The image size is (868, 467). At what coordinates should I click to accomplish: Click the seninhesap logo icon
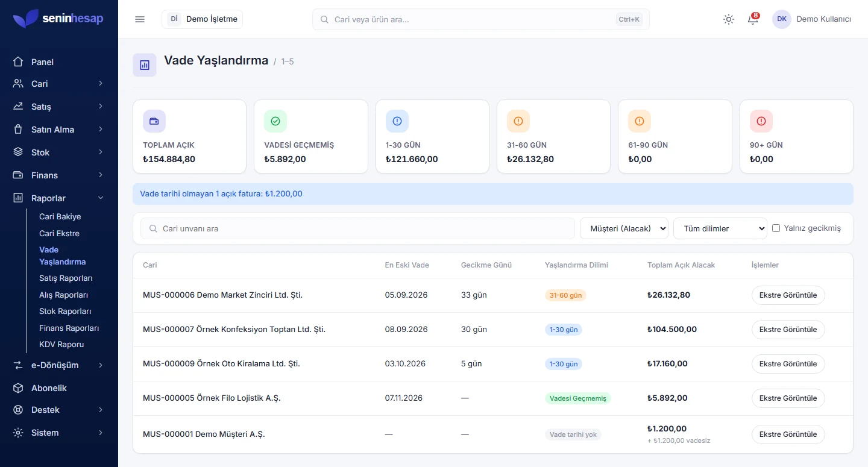(26, 19)
